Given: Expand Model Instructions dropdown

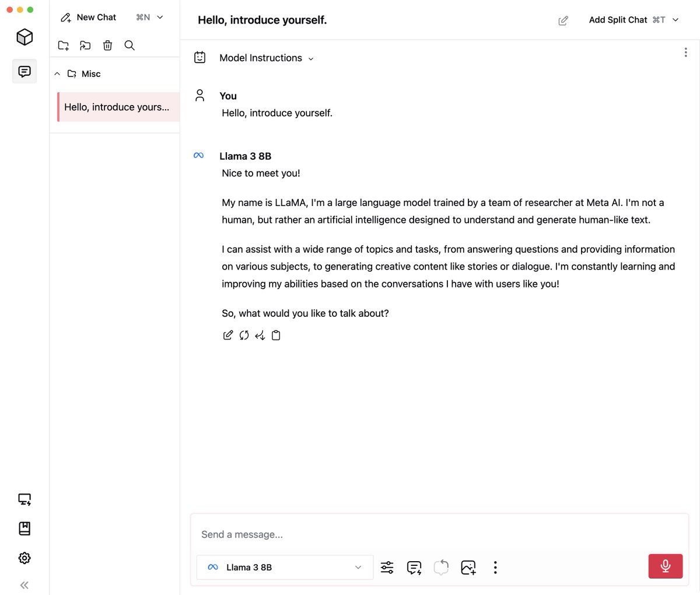Looking at the screenshot, I should click(310, 58).
